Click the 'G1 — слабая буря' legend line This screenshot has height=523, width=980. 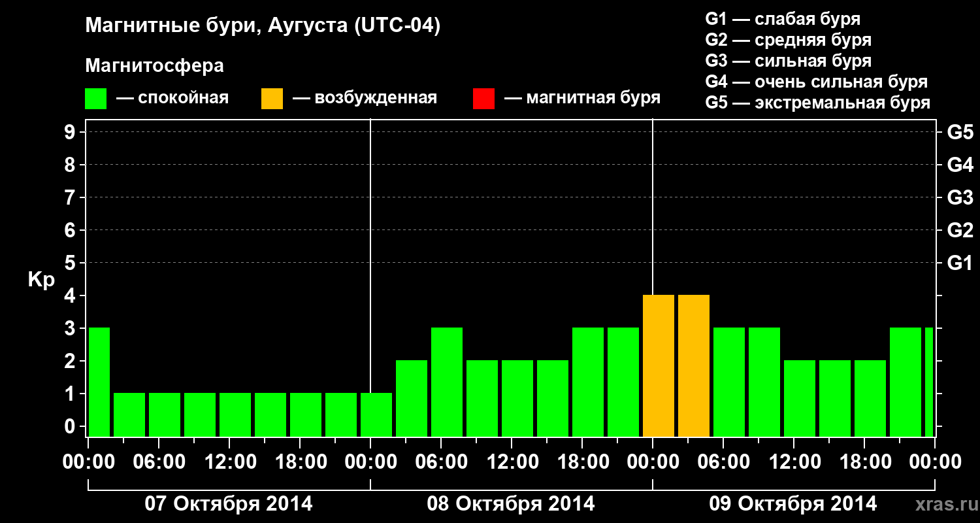click(x=783, y=18)
